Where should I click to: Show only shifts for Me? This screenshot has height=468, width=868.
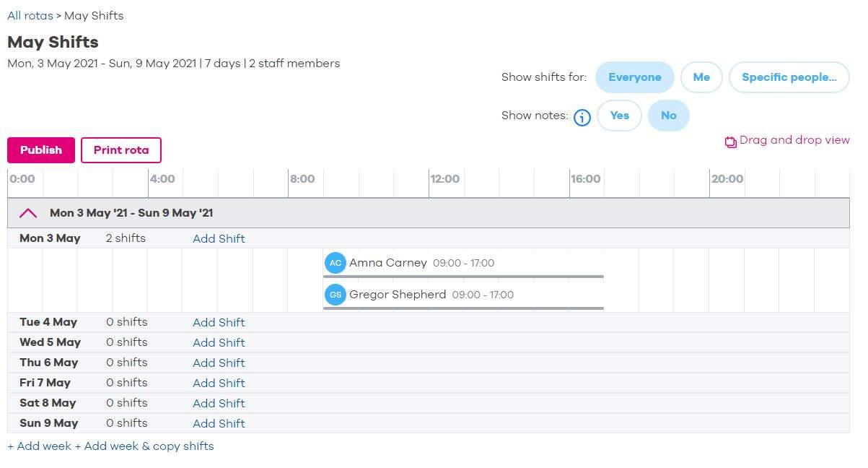click(701, 77)
